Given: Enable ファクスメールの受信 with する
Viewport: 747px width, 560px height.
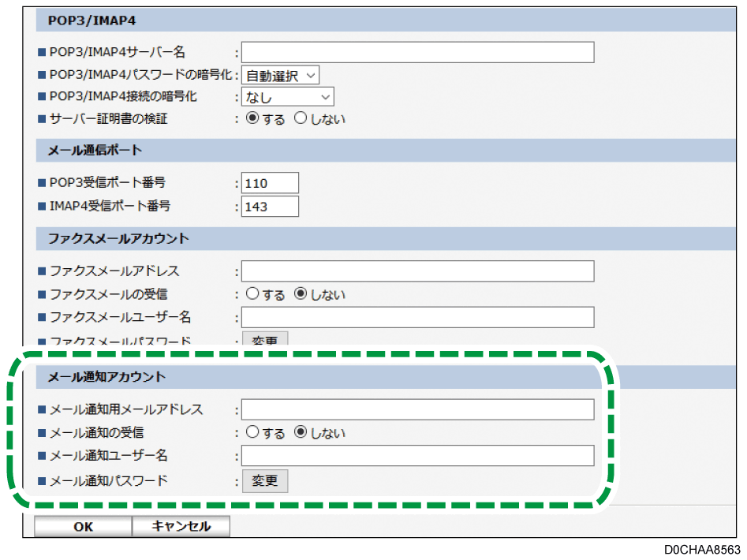Looking at the screenshot, I should 252,294.
